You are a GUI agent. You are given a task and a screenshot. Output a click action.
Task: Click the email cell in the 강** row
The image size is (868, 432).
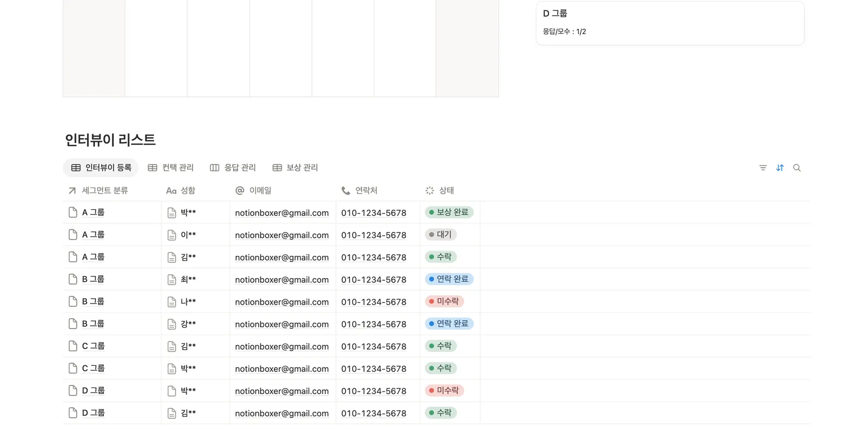point(282,324)
